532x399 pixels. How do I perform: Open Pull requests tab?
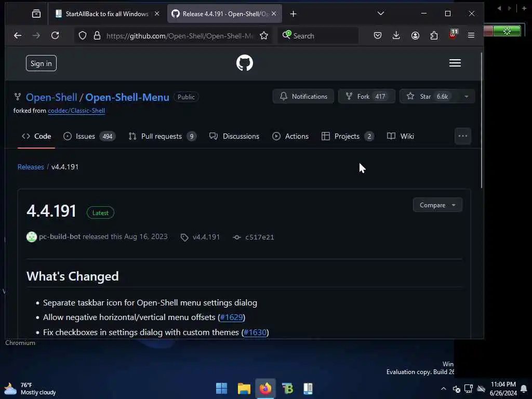point(163,136)
